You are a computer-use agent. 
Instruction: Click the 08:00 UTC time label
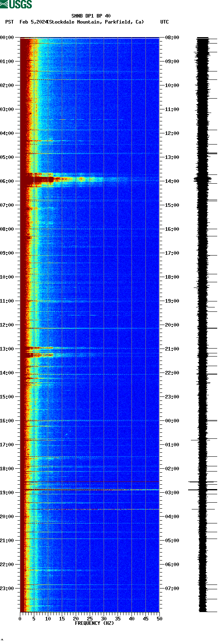[172, 38]
